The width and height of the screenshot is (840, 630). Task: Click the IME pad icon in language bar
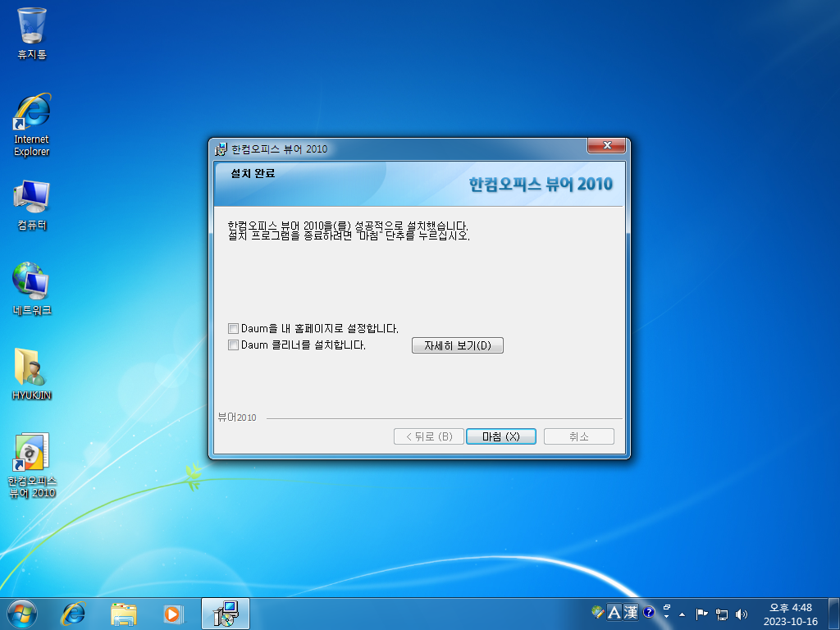(598, 612)
